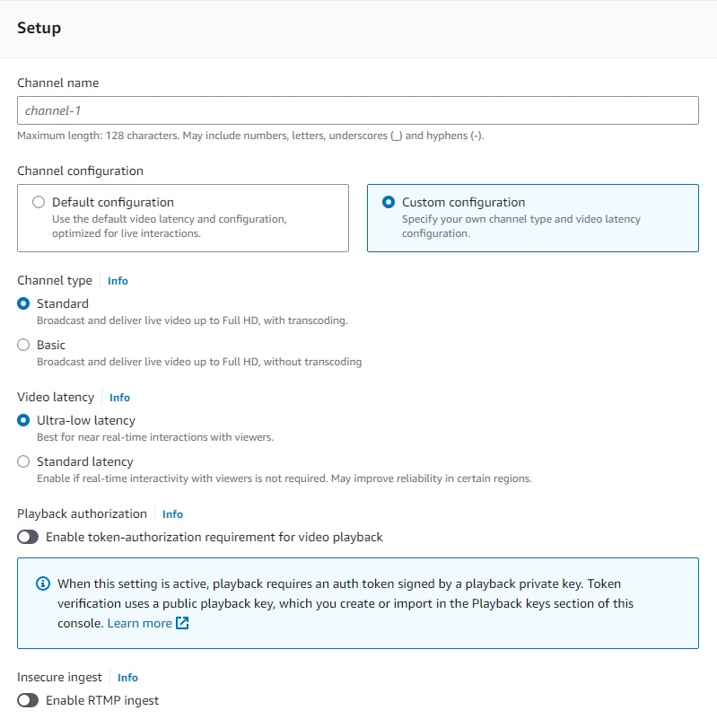This screenshot has height=728, width=717.
Task: Open the Video latency Info link
Action: (119, 398)
